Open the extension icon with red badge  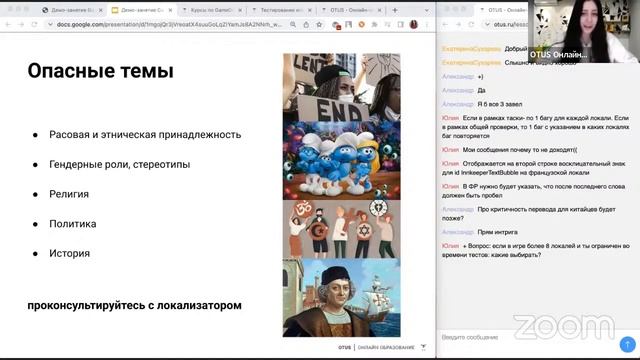tap(336, 25)
